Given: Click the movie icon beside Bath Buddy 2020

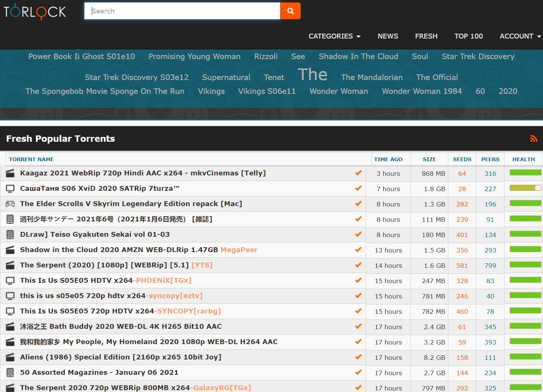Looking at the screenshot, I should pyautogui.click(x=10, y=327).
